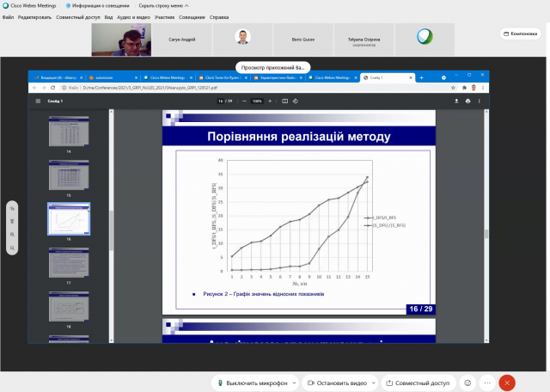
Task: Expand the microphone options arrow
Action: coord(293,383)
